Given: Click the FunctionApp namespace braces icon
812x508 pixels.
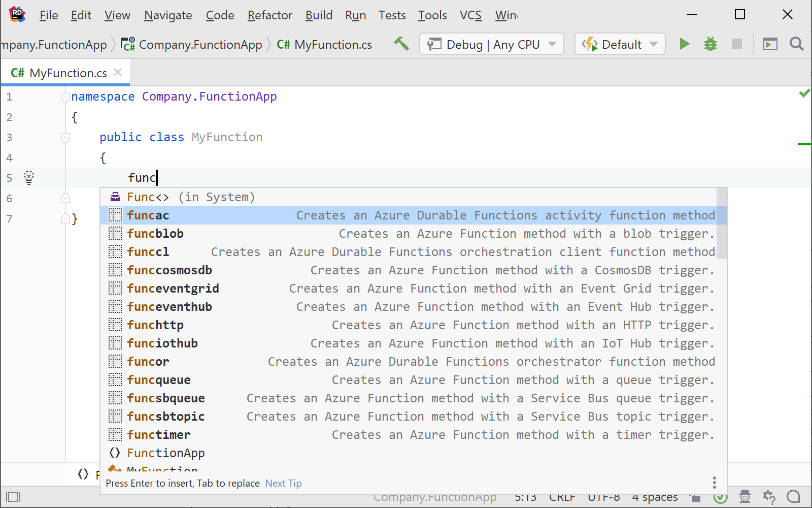Looking at the screenshot, I should 115,453.
